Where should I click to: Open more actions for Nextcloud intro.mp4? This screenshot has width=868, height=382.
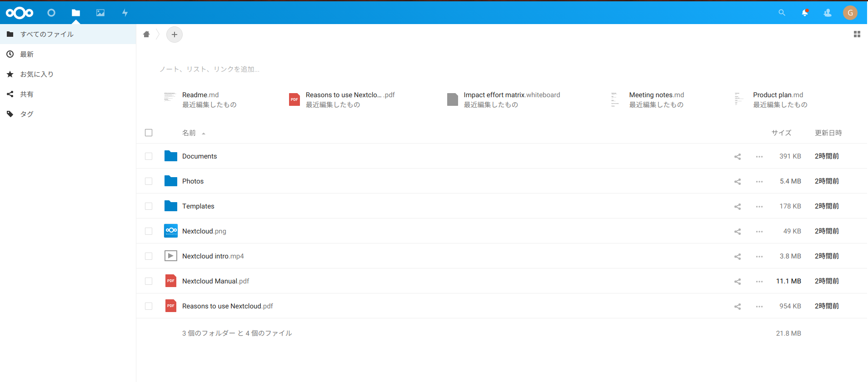[x=759, y=256]
